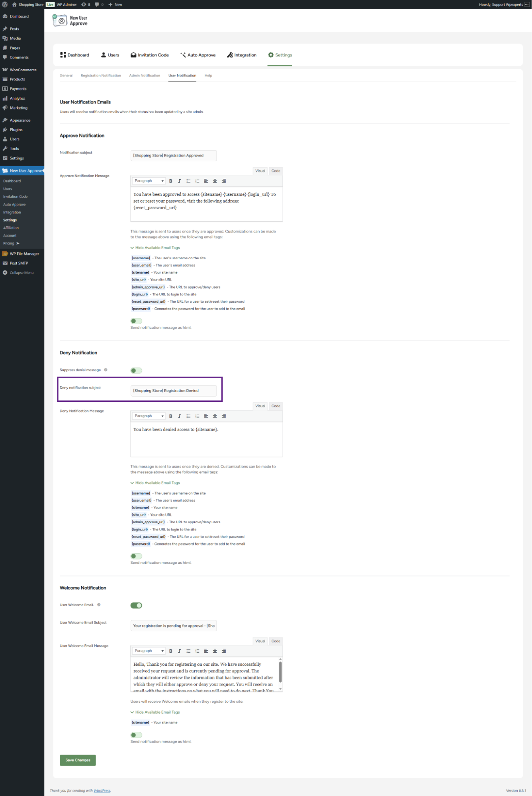The image size is (532, 796).
Task: Open Paragraph format dropdown in Welcome Email editor
Action: click(149, 651)
